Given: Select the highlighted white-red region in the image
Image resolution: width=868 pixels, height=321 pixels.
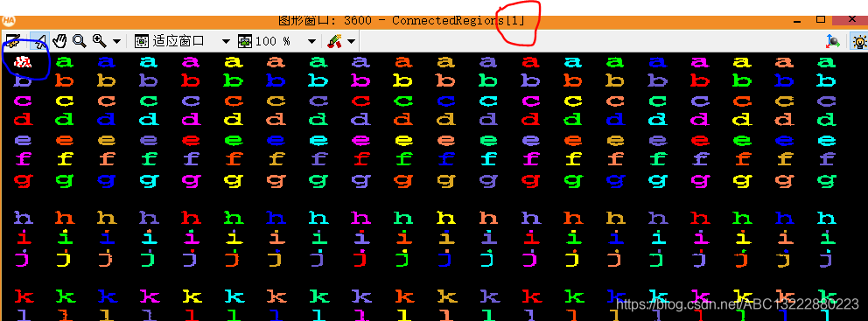Looking at the screenshot, I should (x=23, y=62).
